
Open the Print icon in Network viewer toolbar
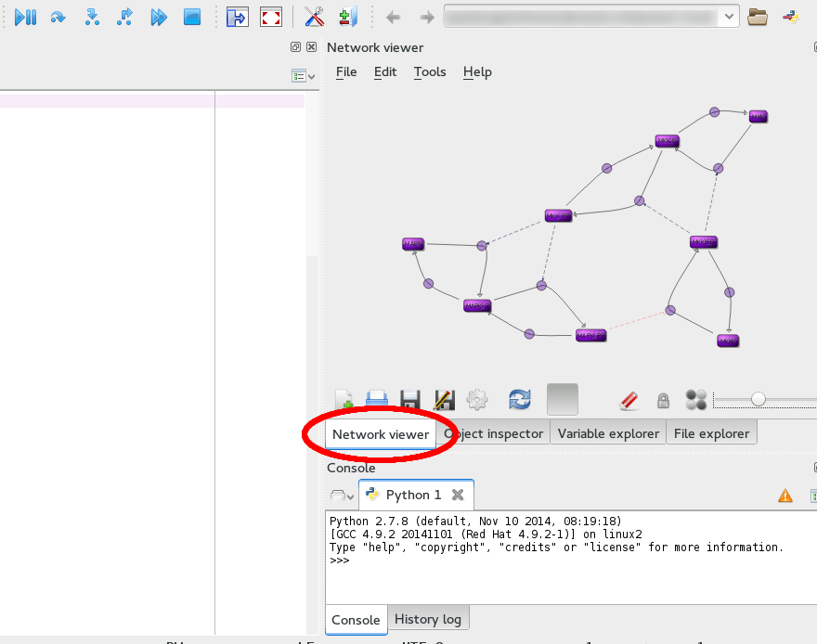click(x=375, y=399)
